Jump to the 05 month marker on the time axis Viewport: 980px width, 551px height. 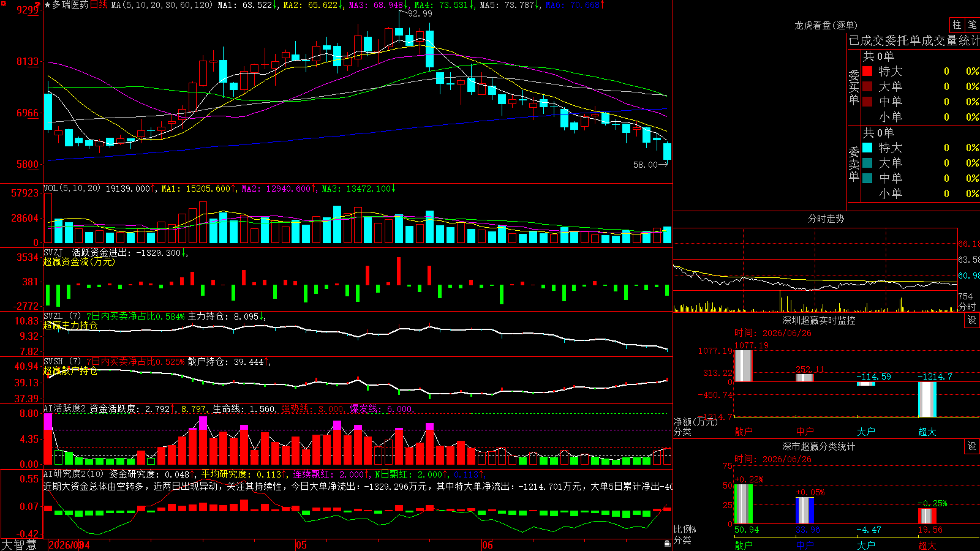pyautogui.click(x=301, y=545)
